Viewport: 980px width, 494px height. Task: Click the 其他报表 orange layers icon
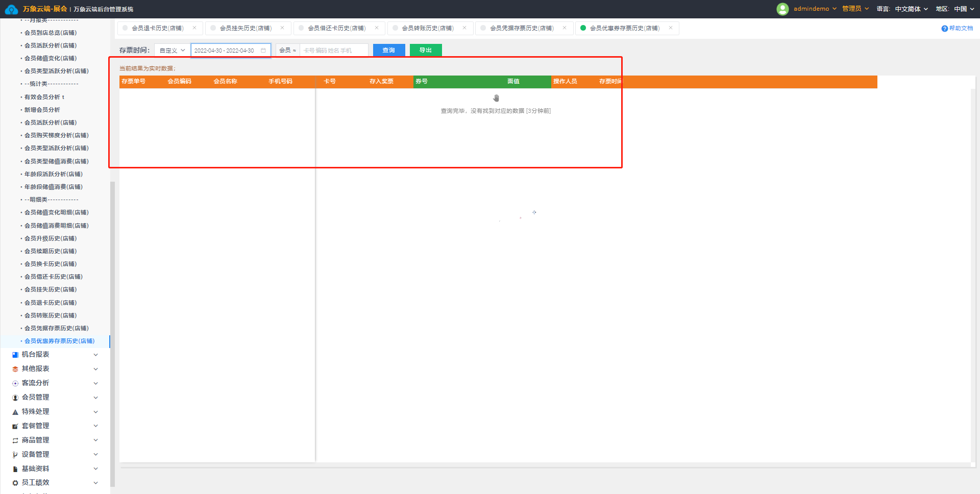click(x=15, y=369)
